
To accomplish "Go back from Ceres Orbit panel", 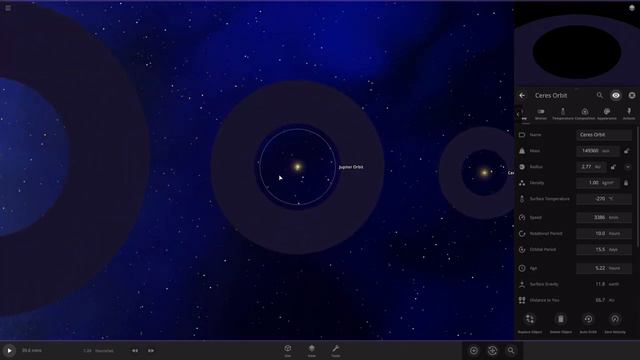I will [522, 96].
